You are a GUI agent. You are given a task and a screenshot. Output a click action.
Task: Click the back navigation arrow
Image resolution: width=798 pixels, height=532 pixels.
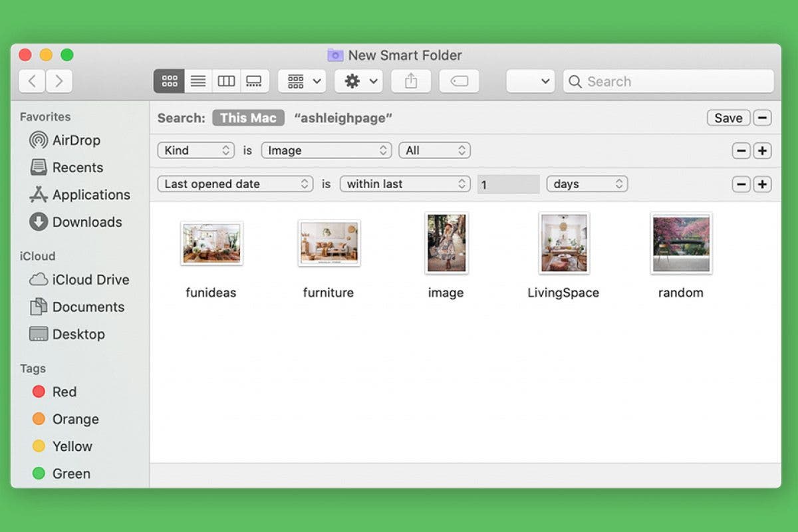point(31,80)
